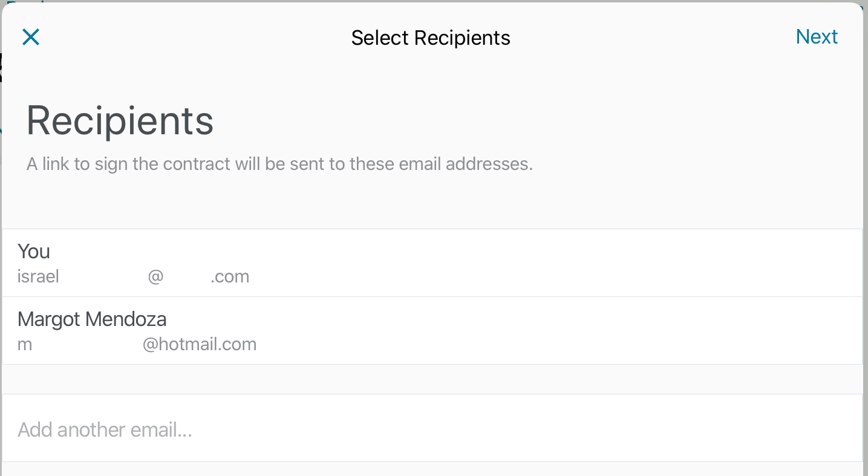Click blank area right of email placeholder
Image resolution: width=868 pixels, height=476 pixels.
(544, 429)
